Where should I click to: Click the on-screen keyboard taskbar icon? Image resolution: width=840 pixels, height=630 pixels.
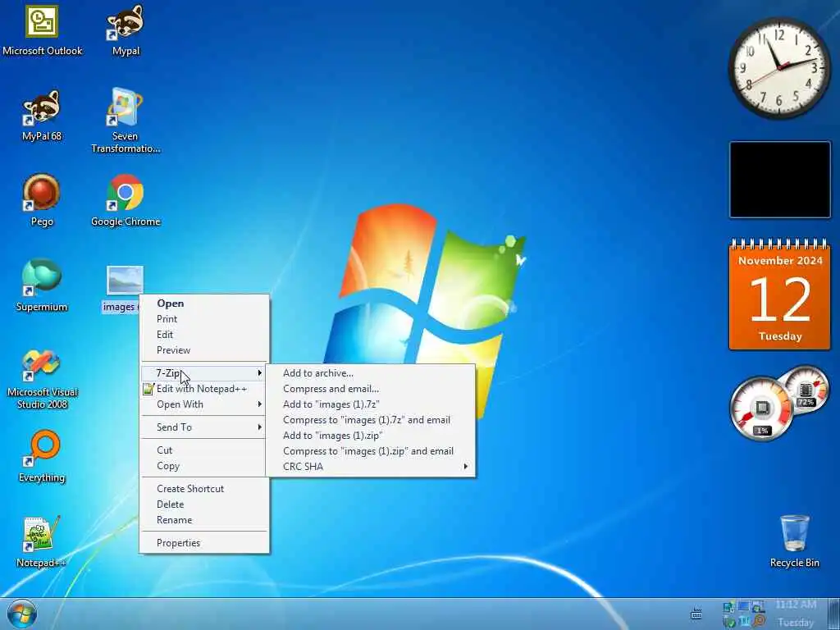coord(696,614)
